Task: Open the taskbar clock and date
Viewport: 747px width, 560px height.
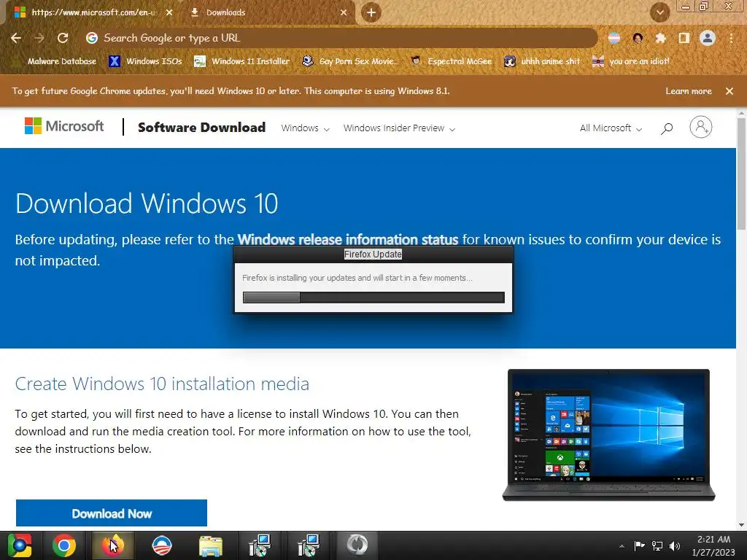Action: (x=713, y=545)
